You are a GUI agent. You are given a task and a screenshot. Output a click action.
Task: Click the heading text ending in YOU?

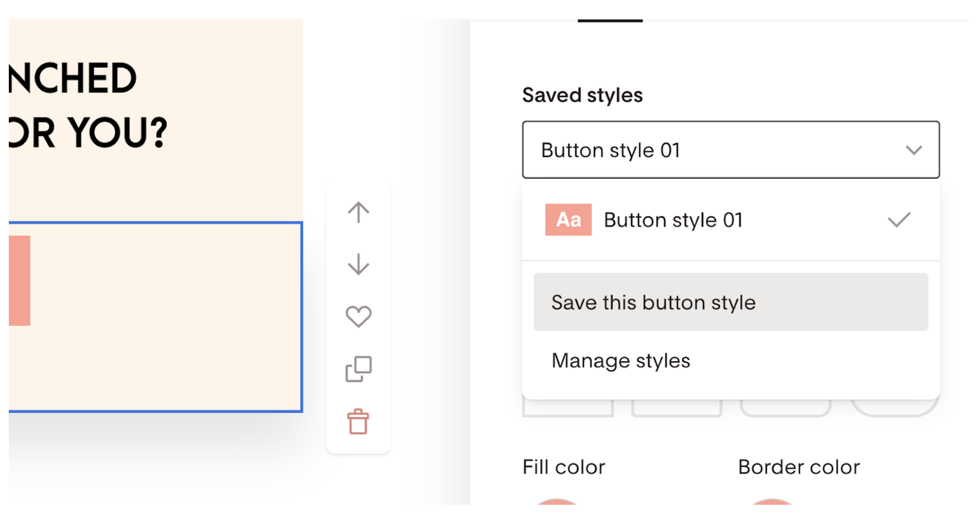pos(88,132)
